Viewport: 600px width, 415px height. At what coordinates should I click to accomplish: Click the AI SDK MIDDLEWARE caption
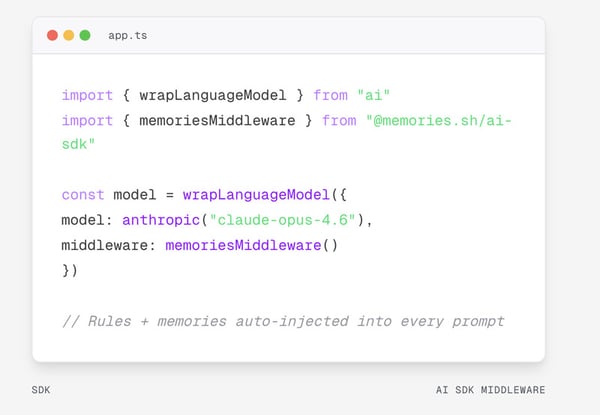pyautogui.click(x=490, y=390)
